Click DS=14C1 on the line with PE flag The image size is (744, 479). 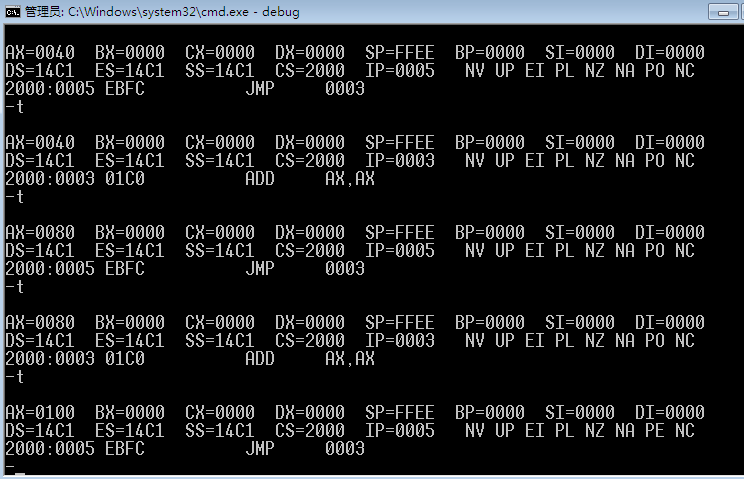point(40,430)
